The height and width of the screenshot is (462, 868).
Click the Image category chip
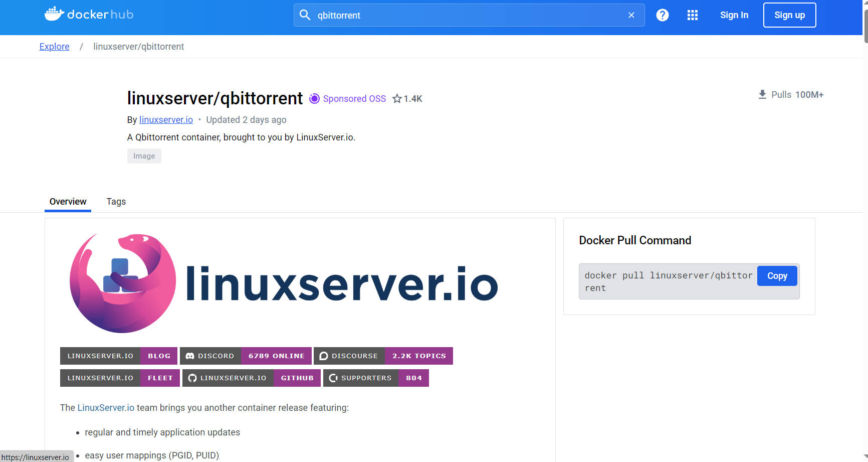144,156
